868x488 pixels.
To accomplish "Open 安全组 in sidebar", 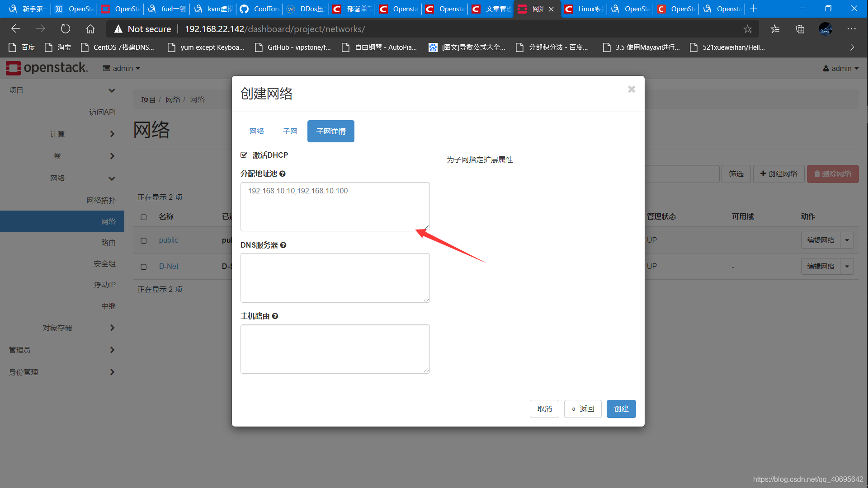I will coord(105,263).
